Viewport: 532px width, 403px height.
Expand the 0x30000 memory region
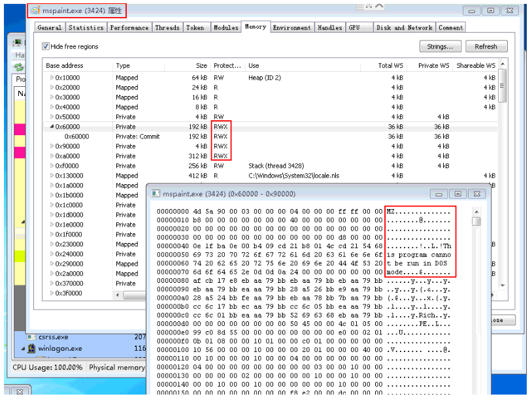tap(52, 97)
